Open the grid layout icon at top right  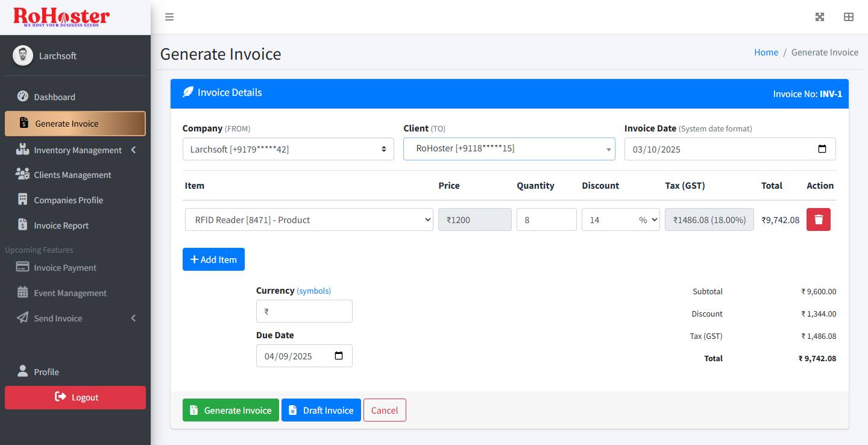[x=849, y=17]
